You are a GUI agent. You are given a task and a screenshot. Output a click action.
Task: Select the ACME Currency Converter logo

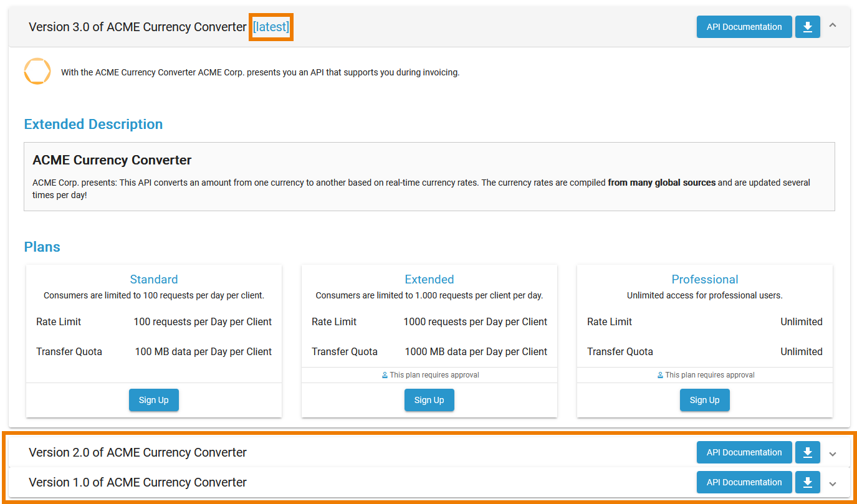(x=37, y=71)
